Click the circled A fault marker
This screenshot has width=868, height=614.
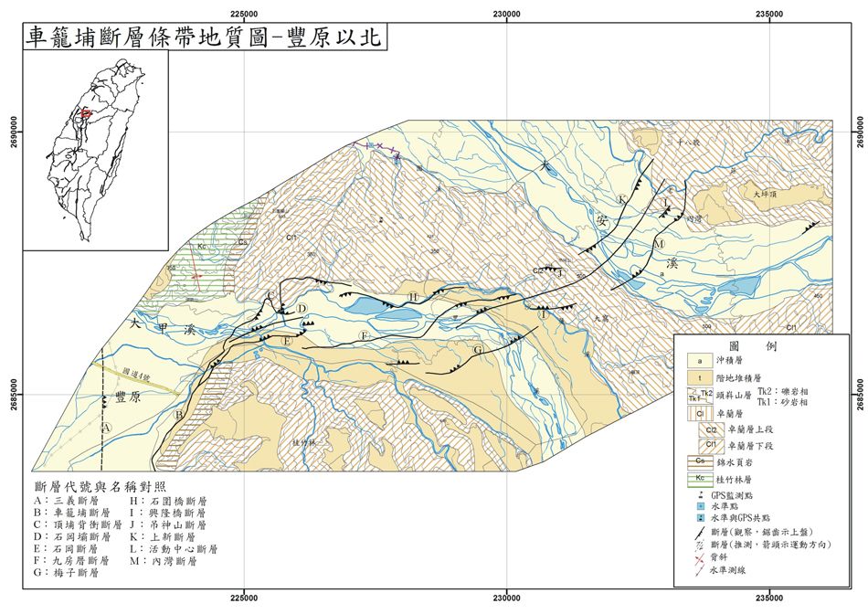pos(106,427)
